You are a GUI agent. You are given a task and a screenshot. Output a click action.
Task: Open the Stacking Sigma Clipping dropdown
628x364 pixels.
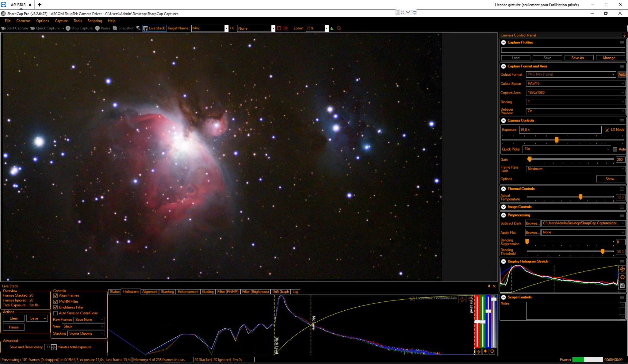pyautogui.click(x=86, y=333)
